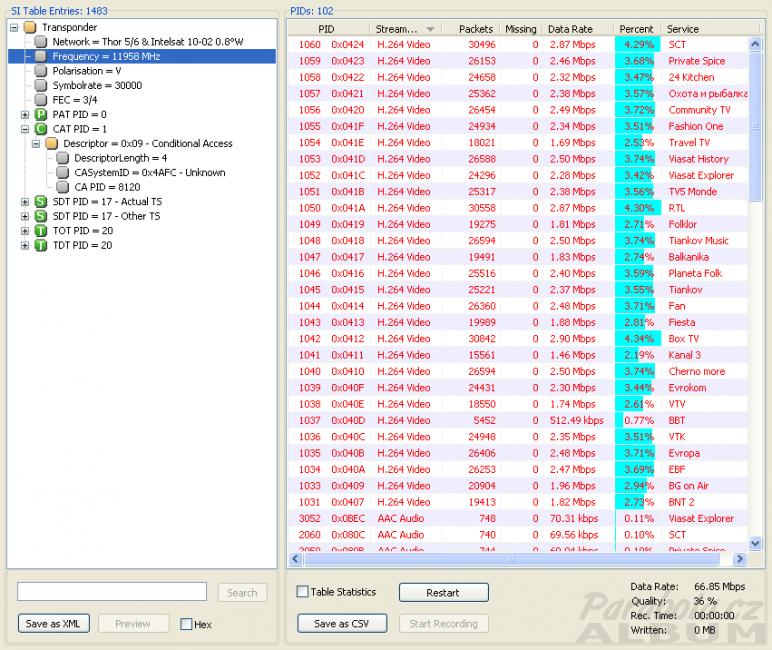Click scroll down arrow of PID list

[x=755, y=543]
